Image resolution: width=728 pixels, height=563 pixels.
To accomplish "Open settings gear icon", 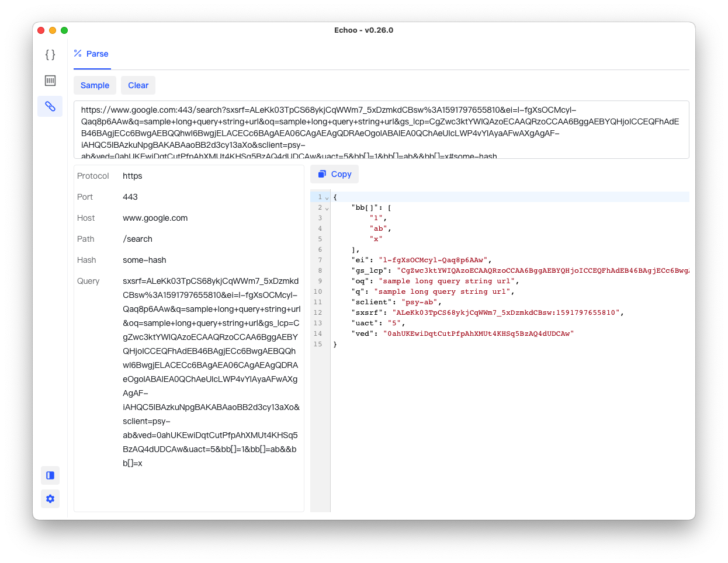I will [50, 499].
